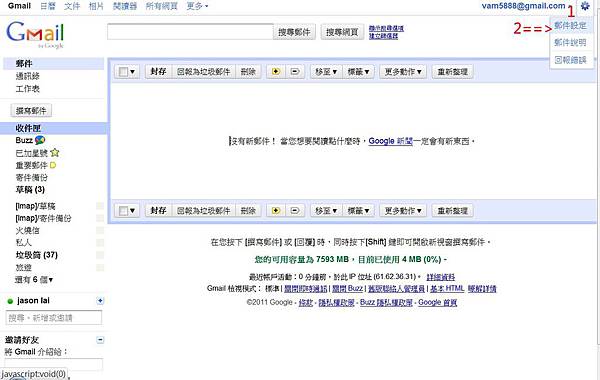This screenshot has height=380, width=600.
Task: Open the top 更多動作 dropdown
Action: point(403,72)
